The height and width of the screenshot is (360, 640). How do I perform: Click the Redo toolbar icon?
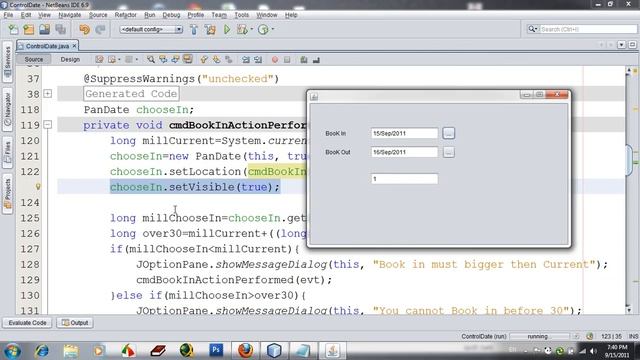(x=100, y=29)
